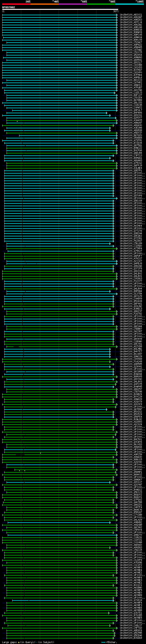Screen dimensions: 146x644
Task: Open hit UniRef100_A9RZ63
Action: pos(131,20)
